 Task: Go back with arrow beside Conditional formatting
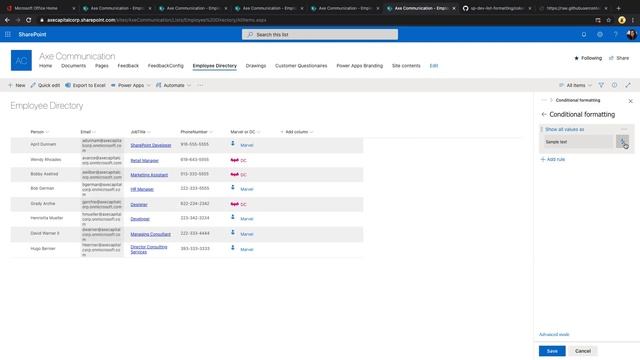[544, 115]
